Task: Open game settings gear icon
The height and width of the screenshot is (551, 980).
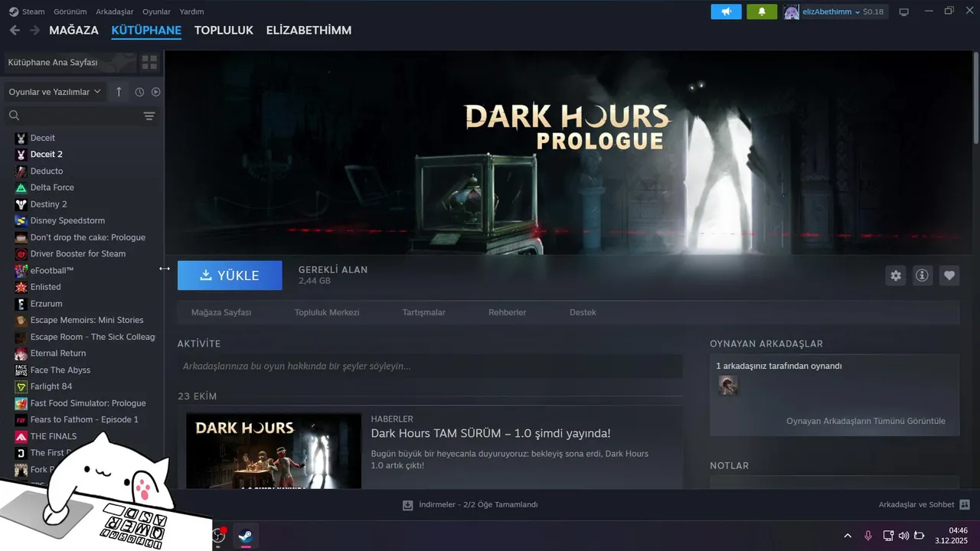Action: pyautogui.click(x=896, y=275)
